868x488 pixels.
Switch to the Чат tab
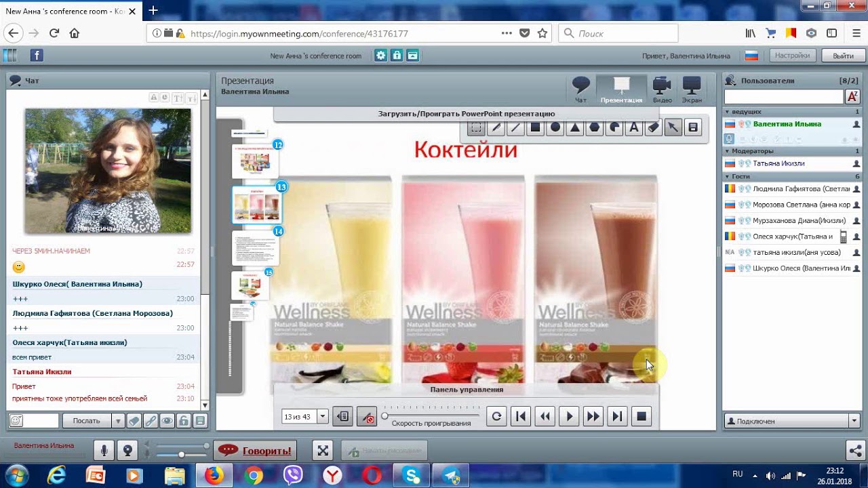point(581,89)
